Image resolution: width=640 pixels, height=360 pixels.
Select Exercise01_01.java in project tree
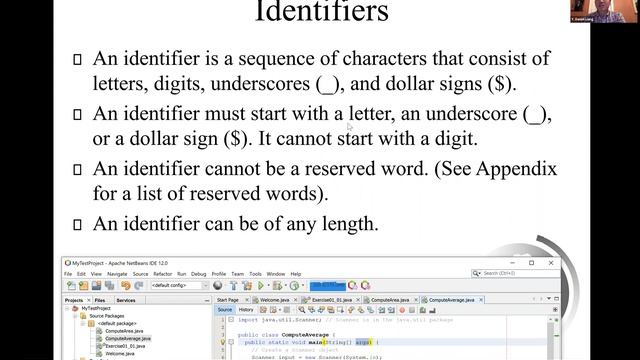tap(125, 346)
